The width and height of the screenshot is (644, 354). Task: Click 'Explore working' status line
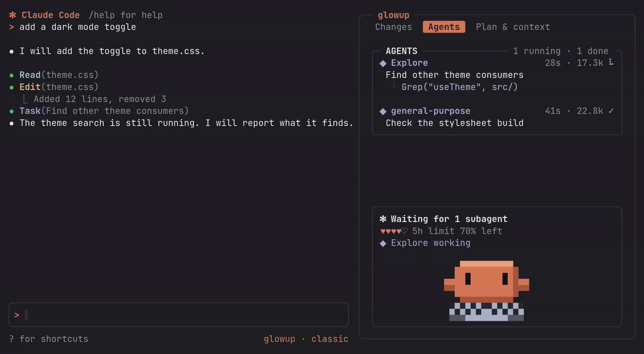coord(431,243)
